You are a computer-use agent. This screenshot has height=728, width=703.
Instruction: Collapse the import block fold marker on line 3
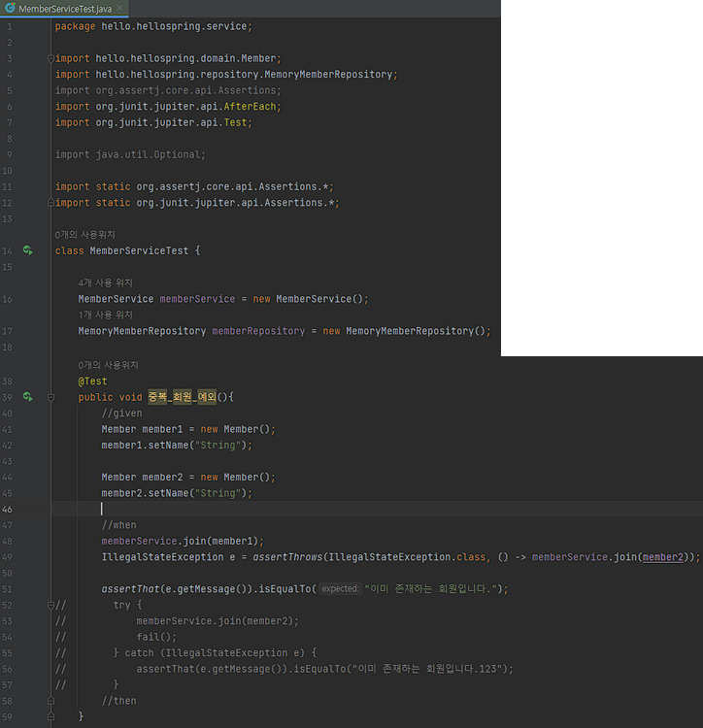click(x=50, y=58)
